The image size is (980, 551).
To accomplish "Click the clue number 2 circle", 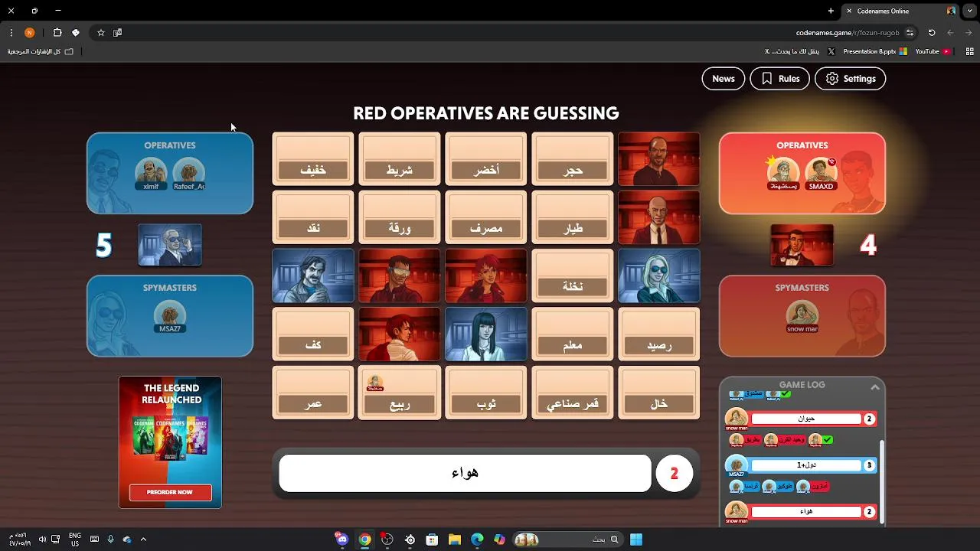I will point(675,474).
